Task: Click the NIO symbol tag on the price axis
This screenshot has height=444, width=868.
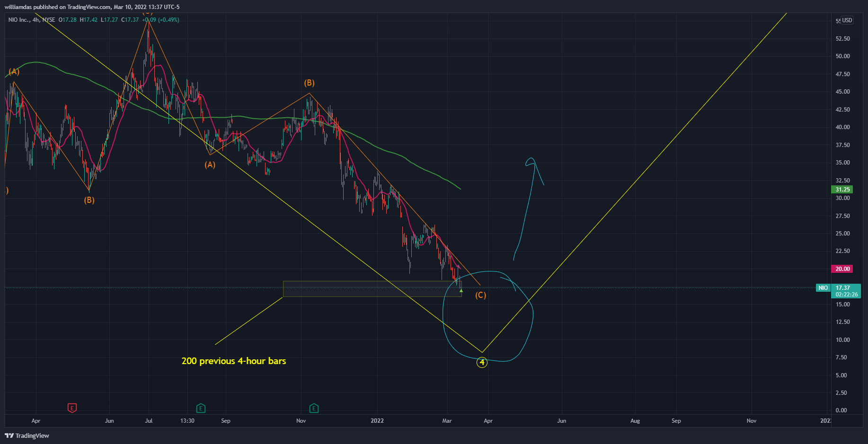Action: 823,288
